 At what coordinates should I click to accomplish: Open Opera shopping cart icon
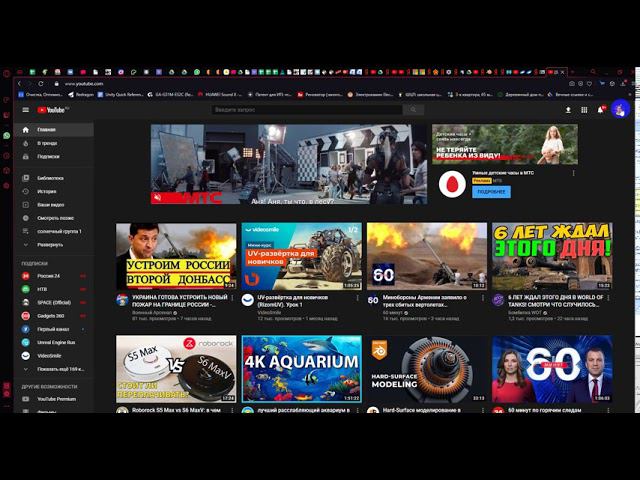[x=602, y=84]
